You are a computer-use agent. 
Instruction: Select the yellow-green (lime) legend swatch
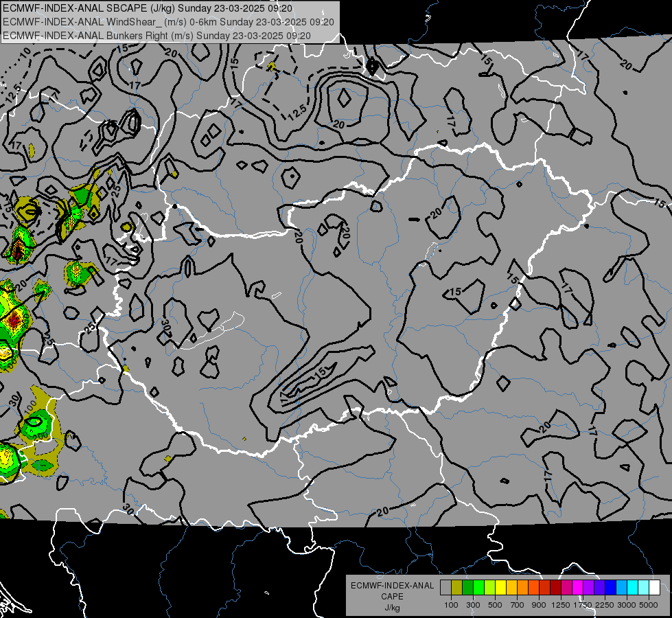(x=490, y=587)
